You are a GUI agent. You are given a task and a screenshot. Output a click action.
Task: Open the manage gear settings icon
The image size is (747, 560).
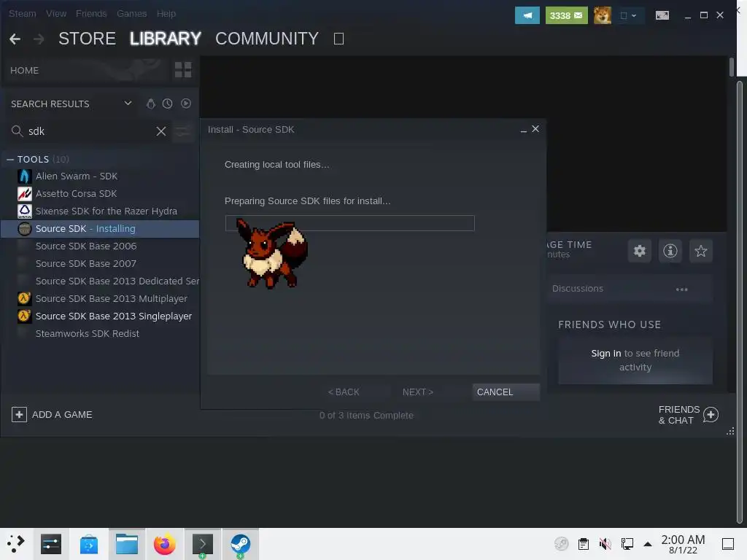[639, 251]
